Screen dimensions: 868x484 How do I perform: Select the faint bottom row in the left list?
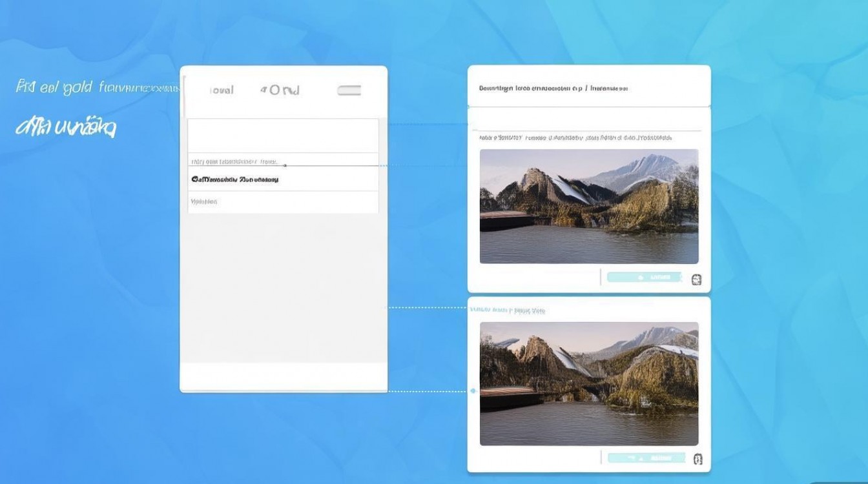(x=204, y=202)
